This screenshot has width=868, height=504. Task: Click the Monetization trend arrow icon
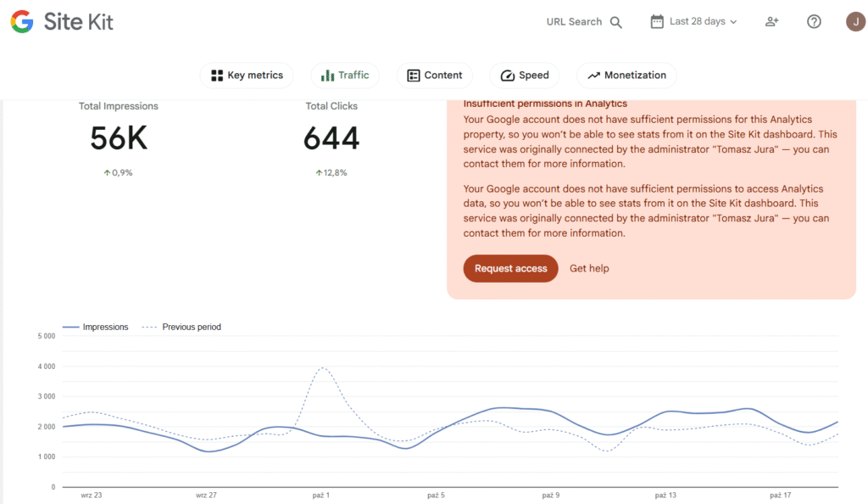593,76
